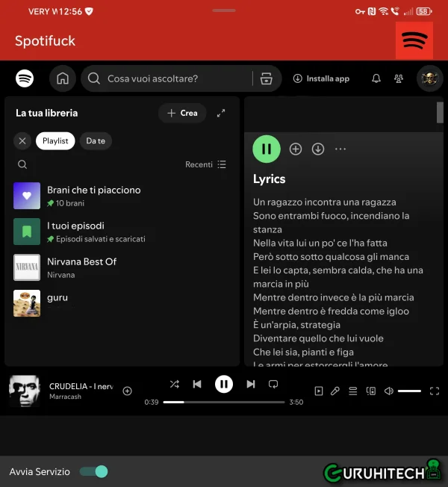
Task: Click the Spotify logo in top bar
Action: click(x=25, y=78)
